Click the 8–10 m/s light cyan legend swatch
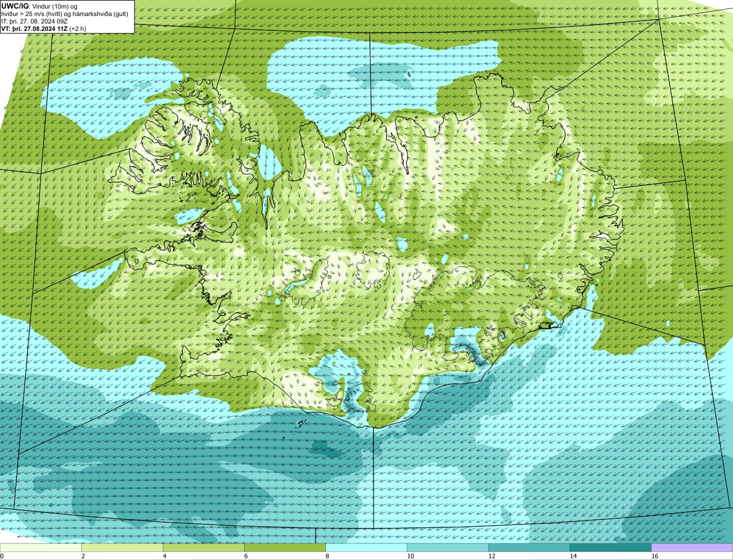The height and width of the screenshot is (560, 733). [367, 548]
